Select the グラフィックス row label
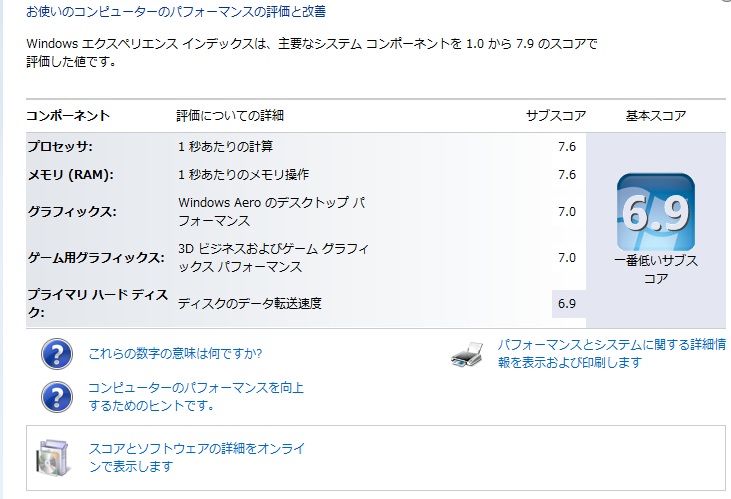731x499 pixels. tap(72, 211)
